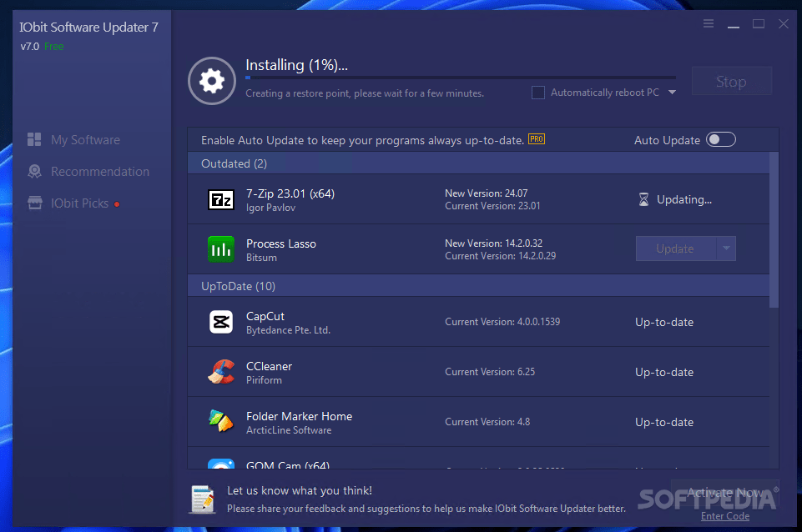Image resolution: width=802 pixels, height=532 pixels.
Task: Click Current Version: 4.8 text
Action: (487, 422)
